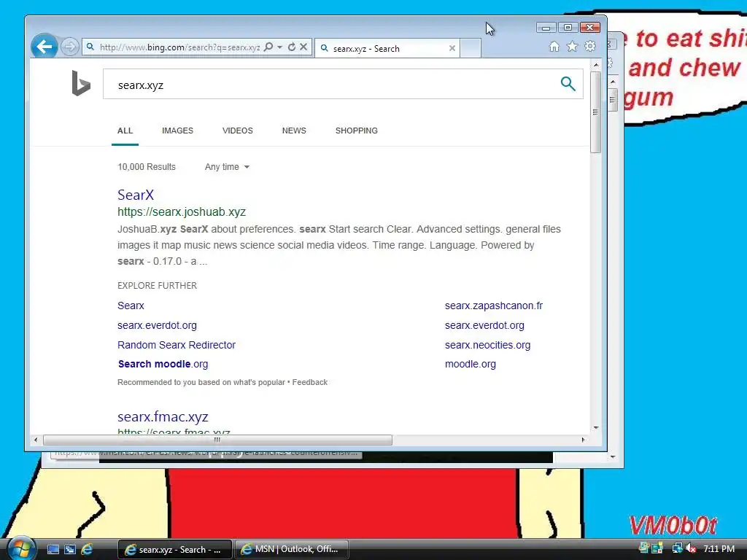
Task: Open the Windows Start orb
Action: point(20,548)
